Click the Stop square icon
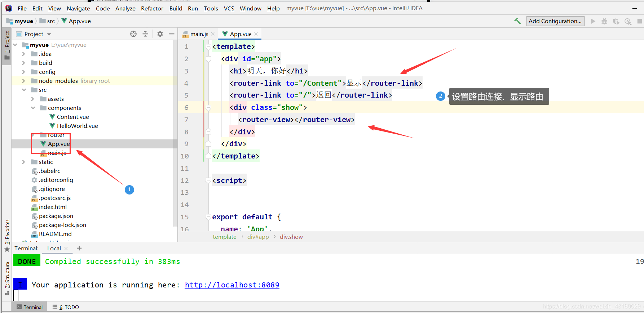This screenshot has height=313, width=644. [x=640, y=21]
